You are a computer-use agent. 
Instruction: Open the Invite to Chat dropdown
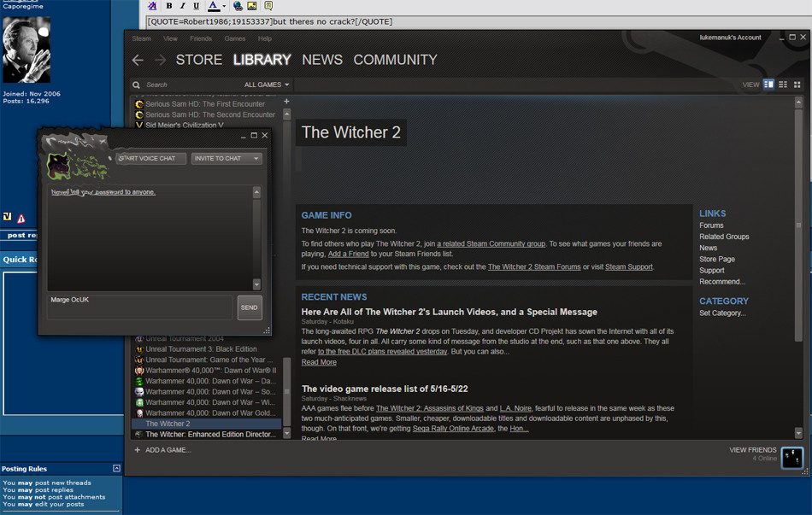227,158
